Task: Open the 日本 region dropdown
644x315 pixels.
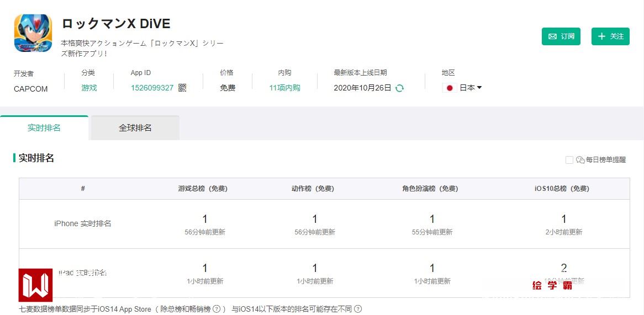Action: [x=471, y=88]
